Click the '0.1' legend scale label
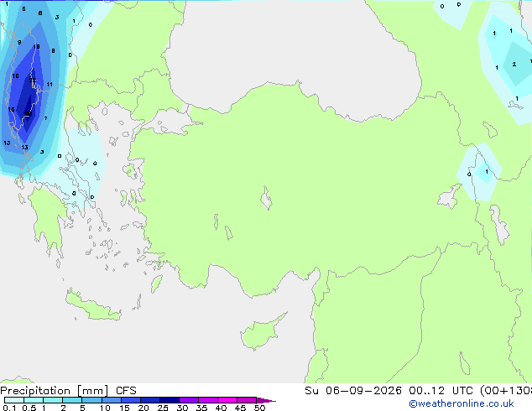The height and width of the screenshot is (411, 532). coord(9,408)
